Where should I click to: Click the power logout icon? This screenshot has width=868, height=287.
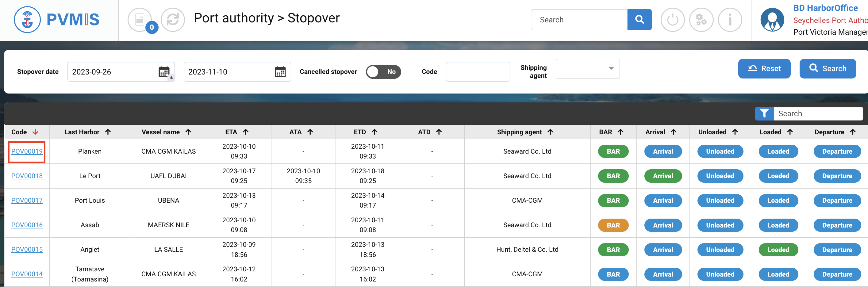(672, 20)
